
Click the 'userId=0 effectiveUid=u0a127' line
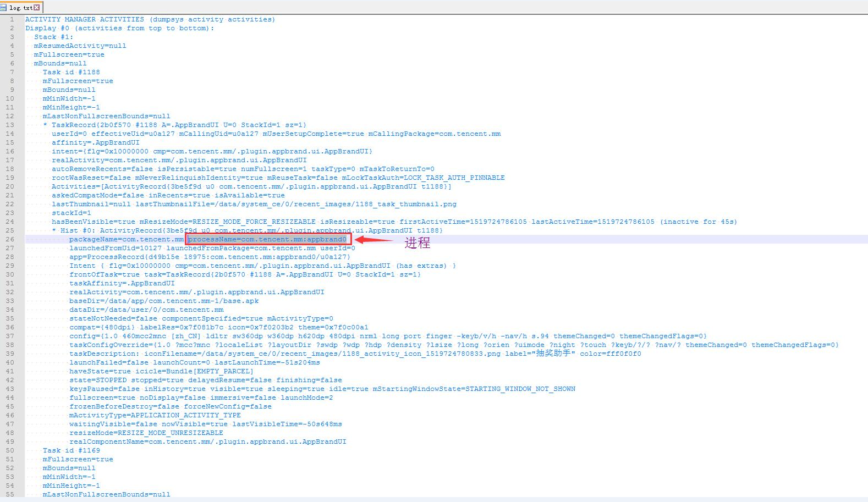click(x=276, y=134)
